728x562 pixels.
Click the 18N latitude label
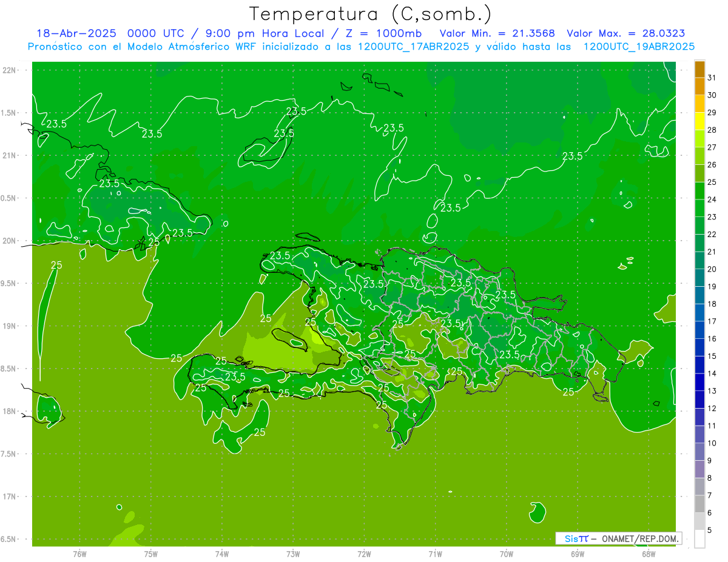[9, 412]
